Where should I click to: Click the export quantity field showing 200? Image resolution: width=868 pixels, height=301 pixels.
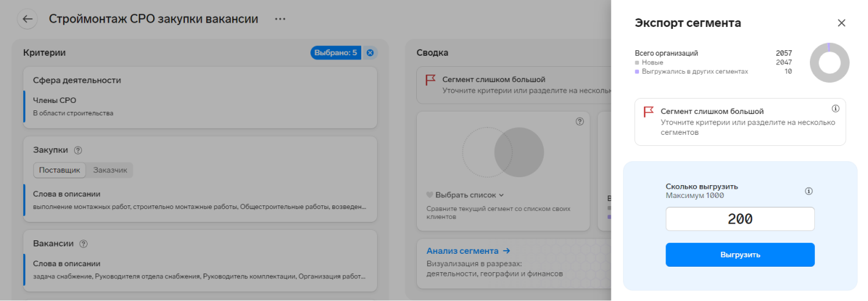coord(740,219)
